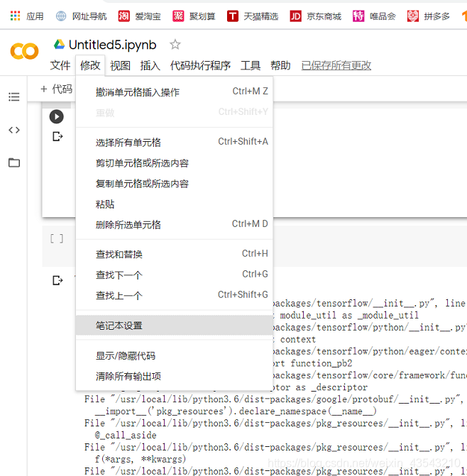
Task: Open the Chrome apps grid shortcut
Action: coord(15,16)
